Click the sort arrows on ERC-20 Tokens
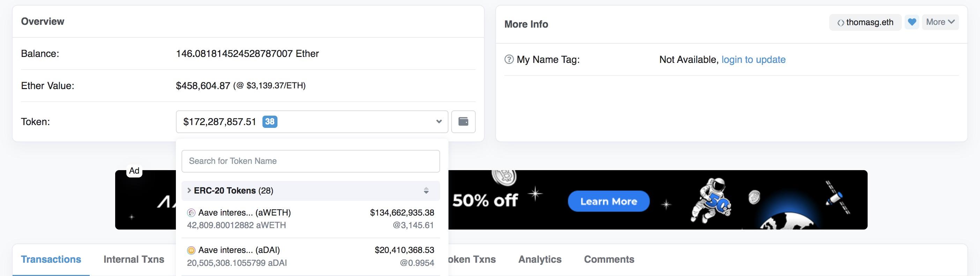The height and width of the screenshot is (276, 980). (426, 191)
